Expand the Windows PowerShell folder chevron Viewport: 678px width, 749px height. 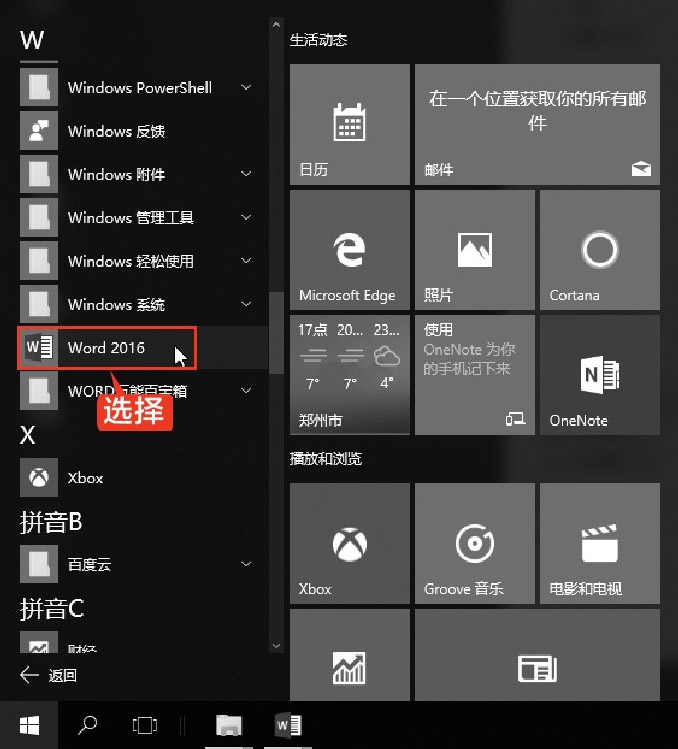pos(246,88)
